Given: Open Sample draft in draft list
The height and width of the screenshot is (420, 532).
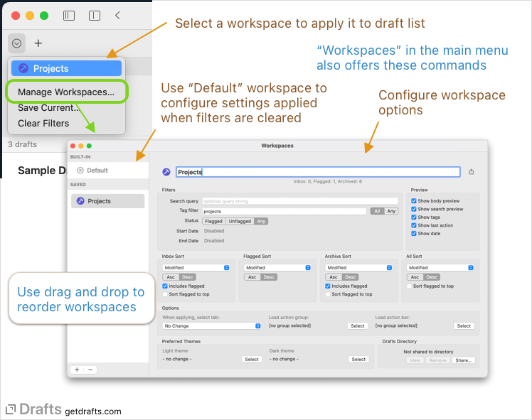Looking at the screenshot, I should tap(43, 170).
